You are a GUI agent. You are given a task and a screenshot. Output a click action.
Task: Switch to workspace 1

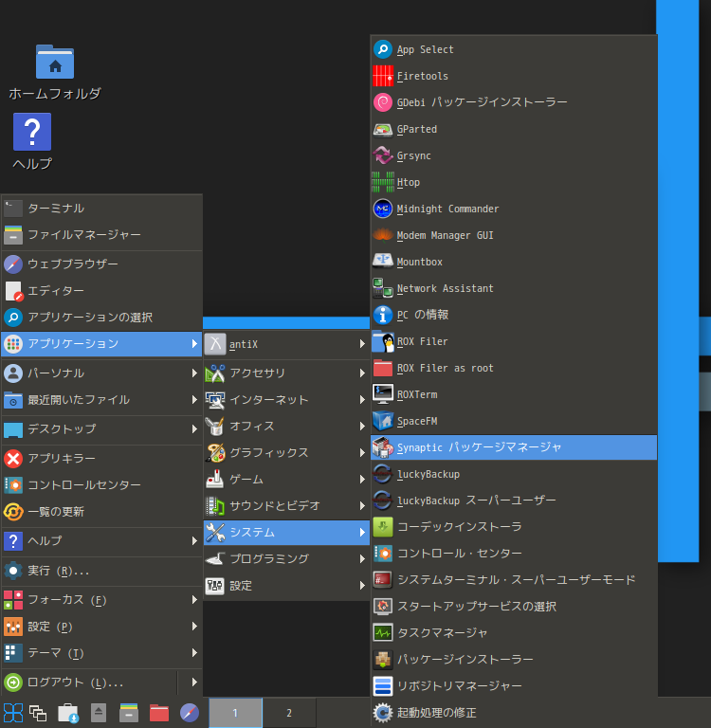tap(235, 713)
